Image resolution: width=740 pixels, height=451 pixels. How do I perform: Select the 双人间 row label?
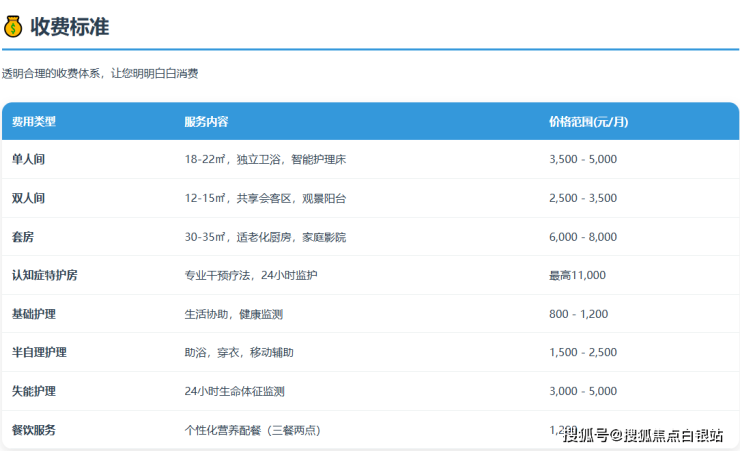(x=28, y=199)
